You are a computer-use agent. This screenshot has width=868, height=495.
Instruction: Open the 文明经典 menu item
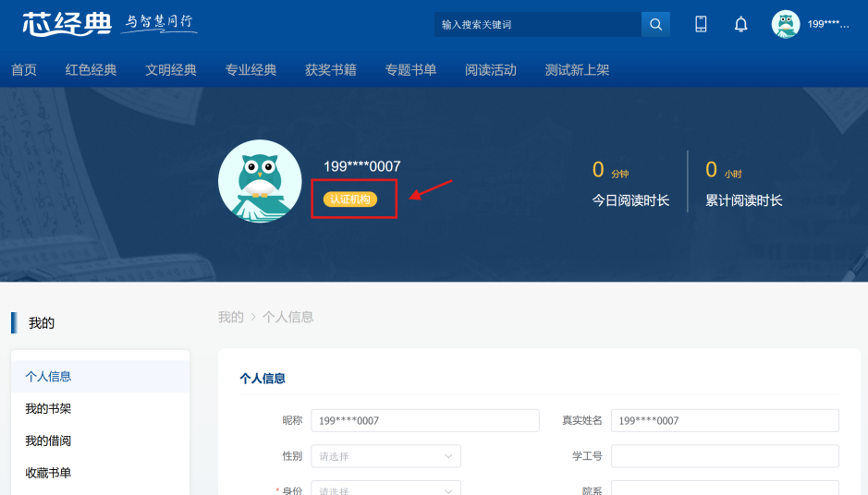(171, 70)
